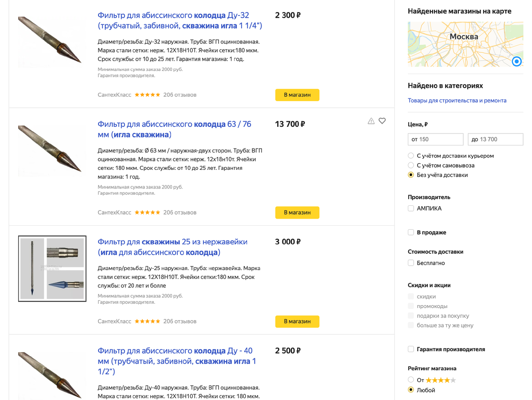Open the stainless filter 25 product image
The width and height of the screenshot is (532, 400).
(x=52, y=269)
